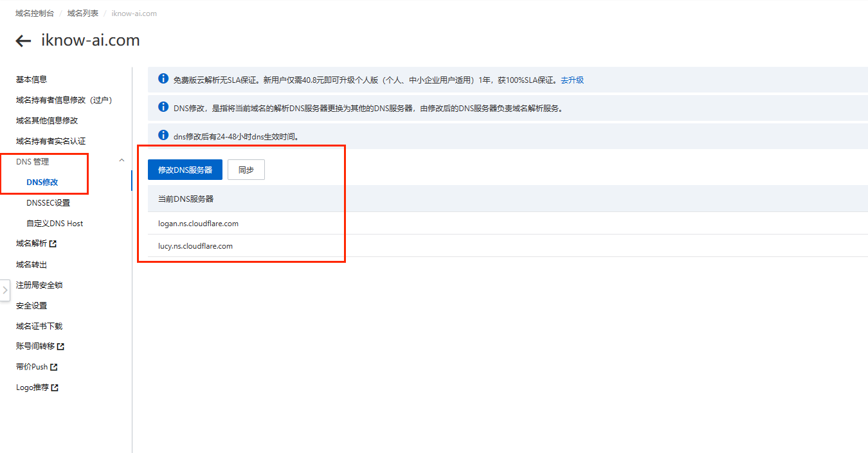Open the 去升级 upgrade link

pyautogui.click(x=572, y=80)
